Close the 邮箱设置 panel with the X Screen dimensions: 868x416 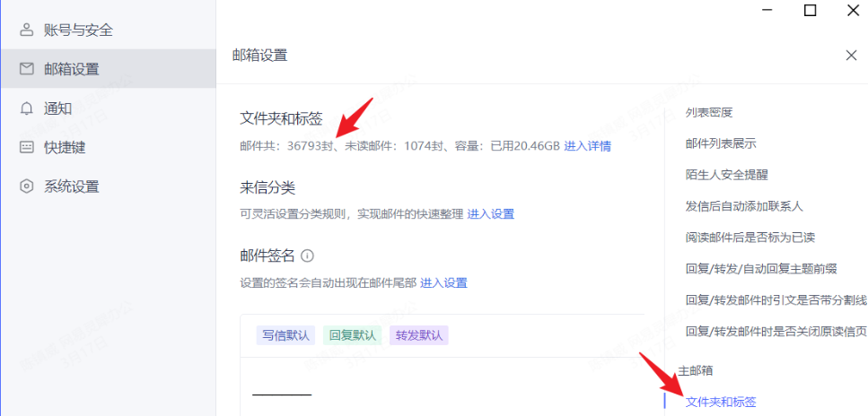[851, 55]
